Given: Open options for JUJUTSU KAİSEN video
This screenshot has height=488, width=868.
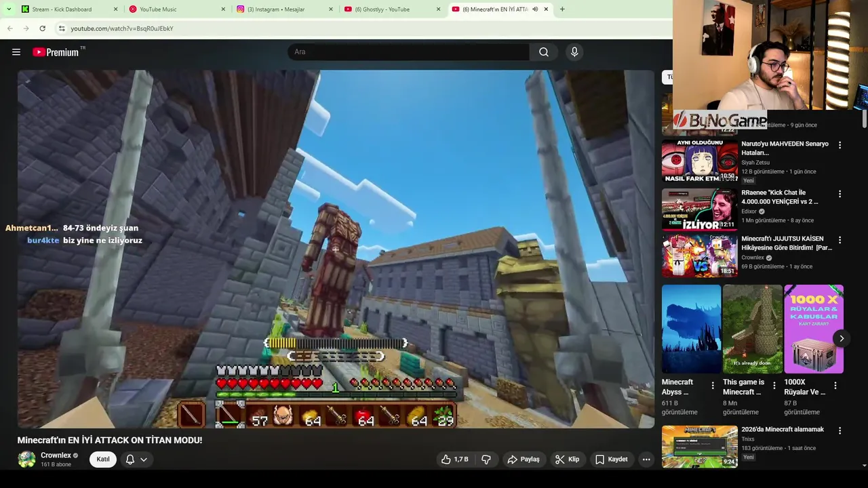Looking at the screenshot, I should click(x=840, y=240).
